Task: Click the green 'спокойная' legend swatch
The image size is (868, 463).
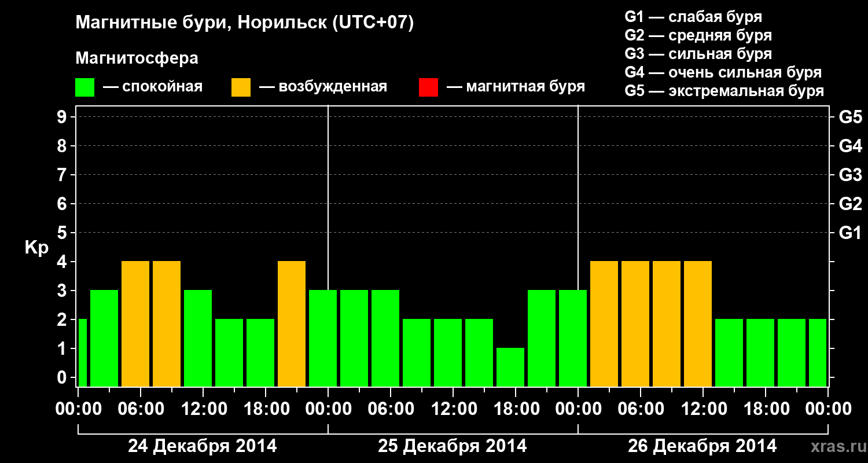Action: (85, 87)
